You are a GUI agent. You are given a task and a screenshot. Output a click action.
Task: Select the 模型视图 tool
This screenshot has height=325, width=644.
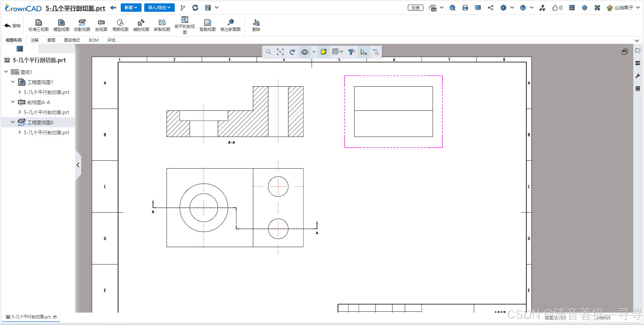(x=61, y=25)
